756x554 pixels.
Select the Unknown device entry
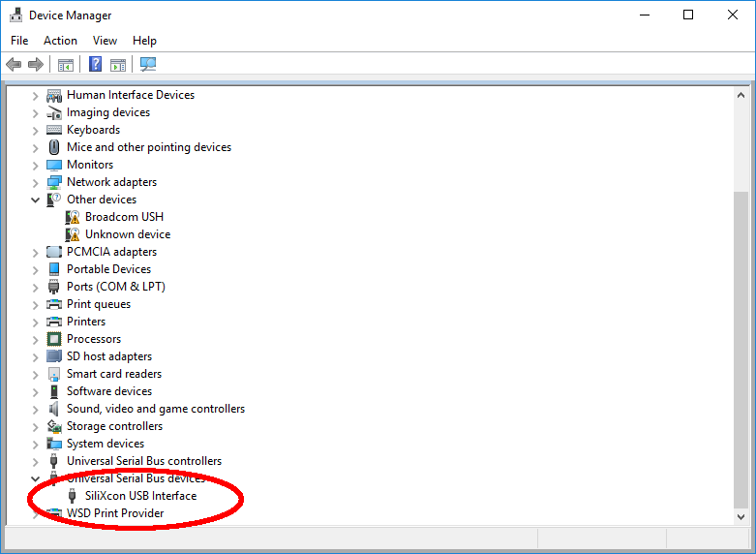[128, 234]
